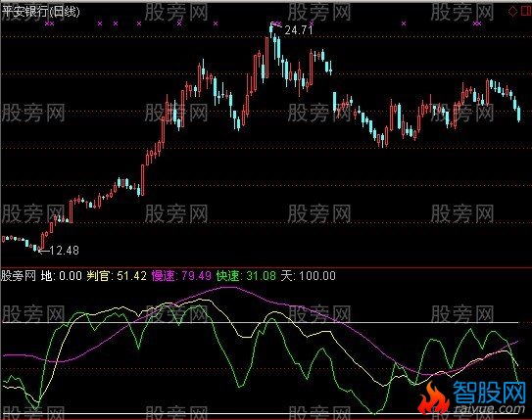This screenshot has width=532, height=420.
Task: Select the 慢速: 79.49 indicator value
Action: pos(181,275)
